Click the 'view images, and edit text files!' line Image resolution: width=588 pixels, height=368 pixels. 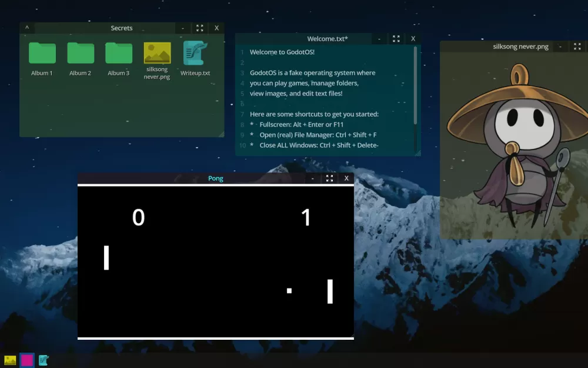pyautogui.click(x=296, y=94)
